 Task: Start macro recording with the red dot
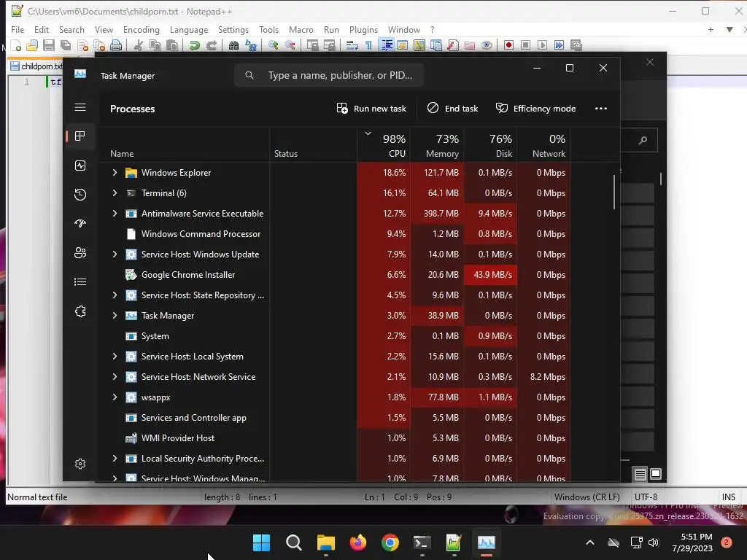point(508,45)
